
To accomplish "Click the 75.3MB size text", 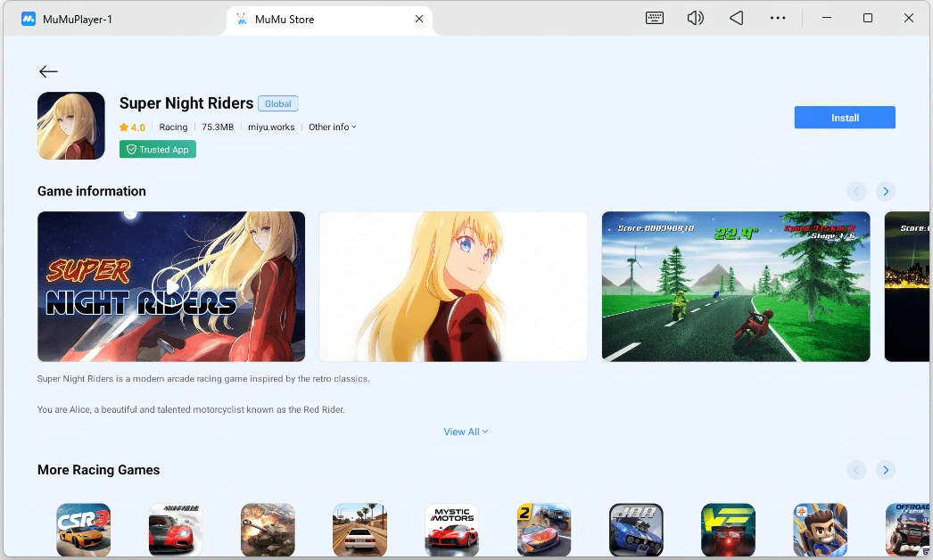I will (218, 127).
